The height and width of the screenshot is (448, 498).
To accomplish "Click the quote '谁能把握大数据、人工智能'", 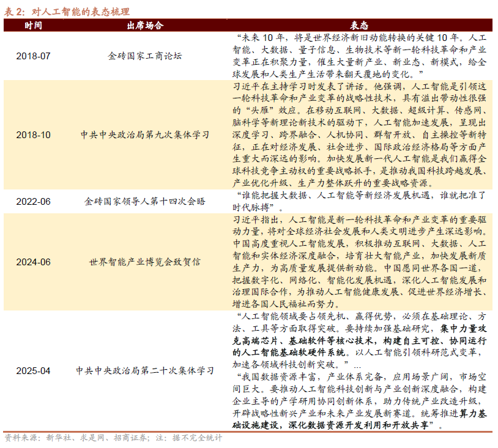I will pos(359,202).
